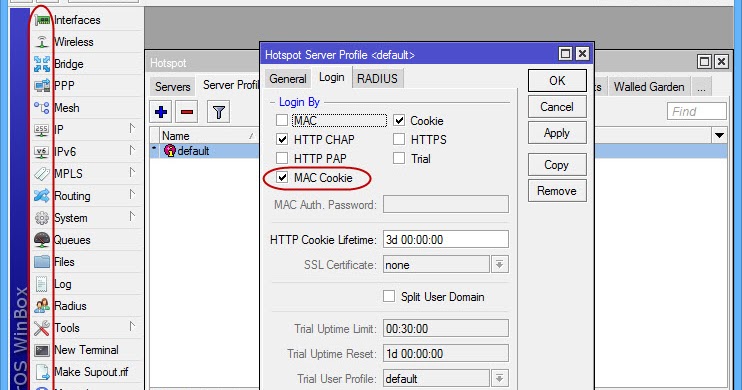Viewport: 742px width, 390px height.
Task: Click the Cancel button
Action: pyautogui.click(x=557, y=107)
